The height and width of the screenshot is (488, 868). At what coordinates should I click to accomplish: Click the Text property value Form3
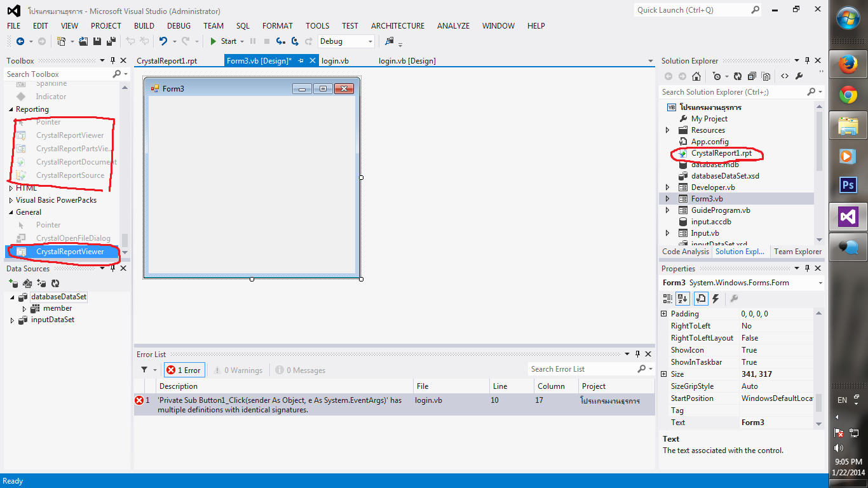click(x=776, y=423)
